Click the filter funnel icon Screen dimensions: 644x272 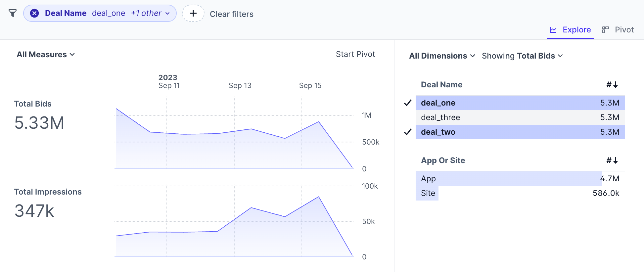point(13,13)
